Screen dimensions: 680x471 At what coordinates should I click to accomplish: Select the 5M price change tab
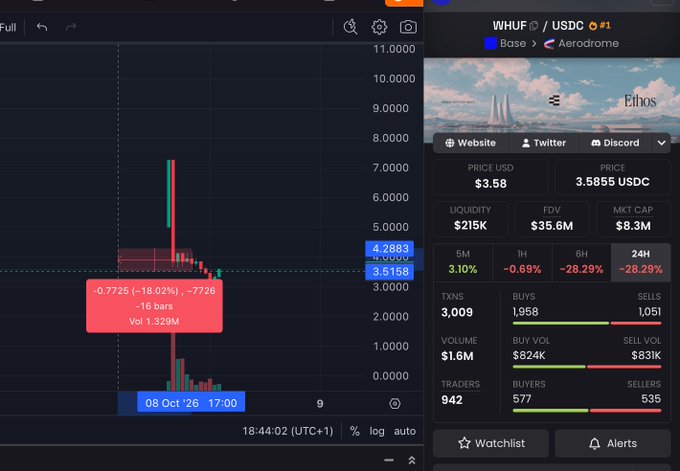click(x=463, y=262)
